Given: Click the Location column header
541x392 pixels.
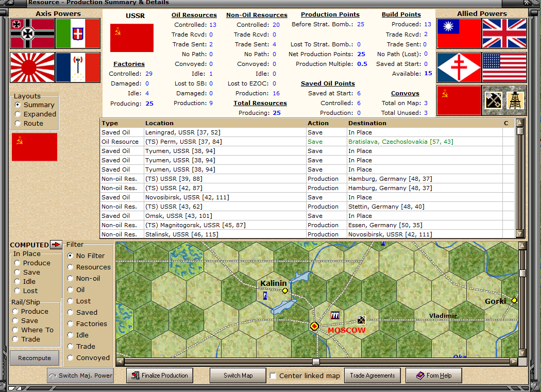Looking at the screenshot, I should pos(225,123).
